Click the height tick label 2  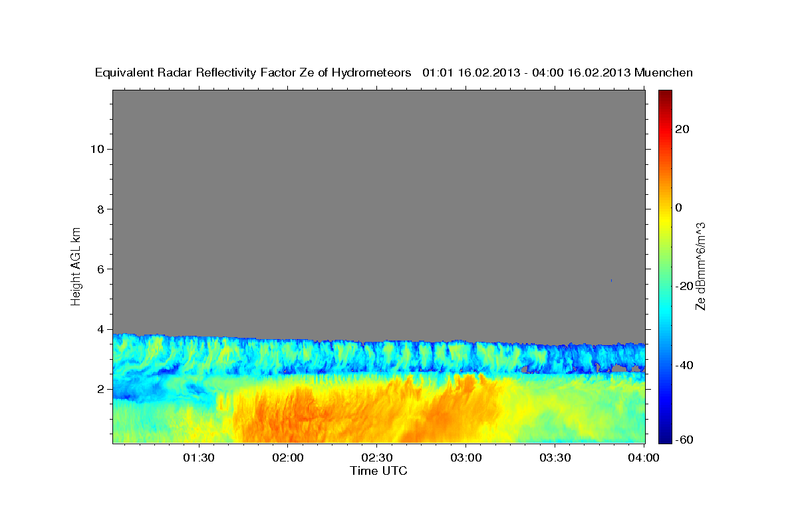pos(100,389)
